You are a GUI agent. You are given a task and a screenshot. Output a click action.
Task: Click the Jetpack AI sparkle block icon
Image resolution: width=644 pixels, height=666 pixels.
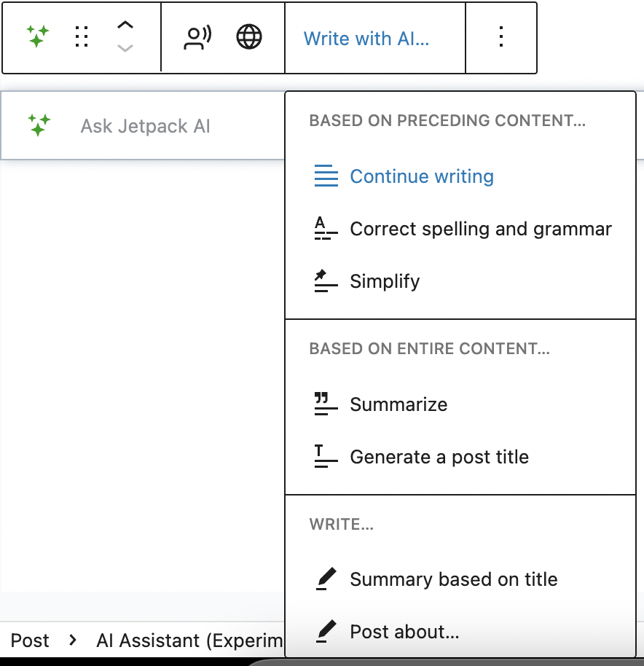[37, 36]
